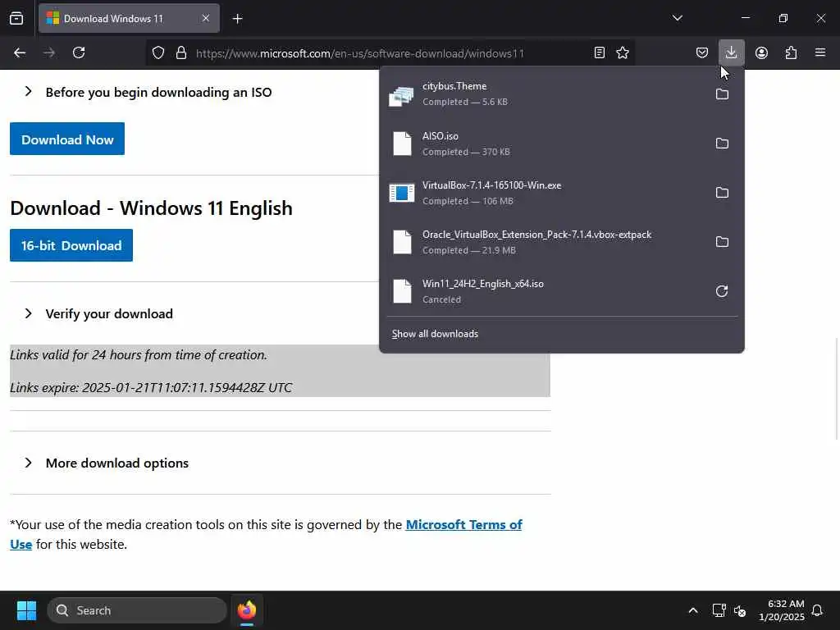Bookmark this page with star icon
Viewport: 840px width, 630px height.
tap(623, 52)
